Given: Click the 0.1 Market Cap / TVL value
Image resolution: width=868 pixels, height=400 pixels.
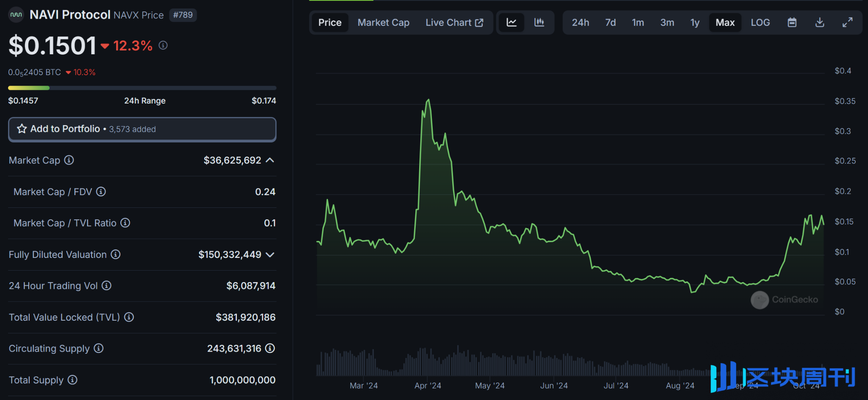Looking at the screenshot, I should 270,223.
